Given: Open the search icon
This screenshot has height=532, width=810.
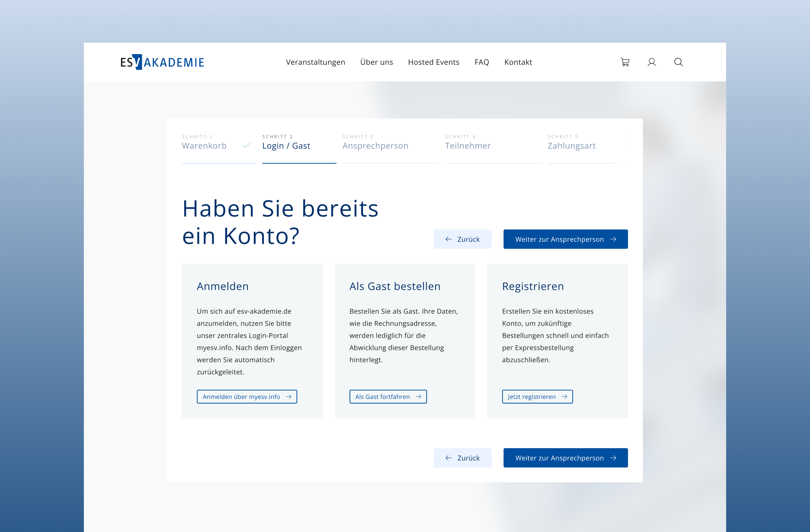Looking at the screenshot, I should [678, 62].
